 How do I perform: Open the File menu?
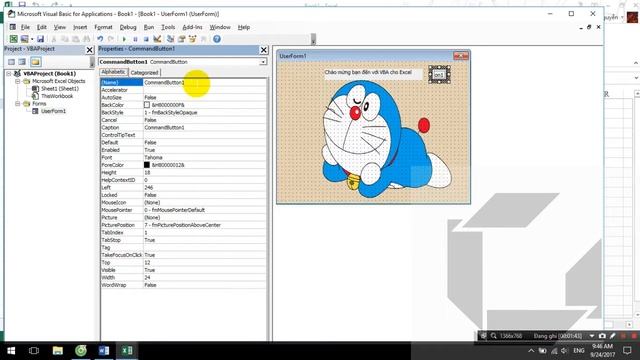(25, 27)
